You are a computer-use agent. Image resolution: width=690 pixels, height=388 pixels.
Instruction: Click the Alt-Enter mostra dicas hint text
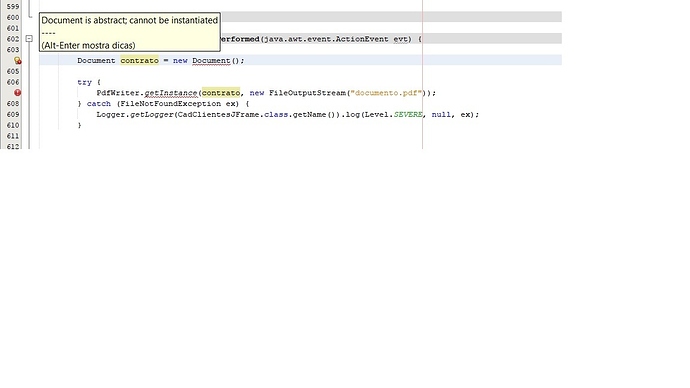[88, 45]
